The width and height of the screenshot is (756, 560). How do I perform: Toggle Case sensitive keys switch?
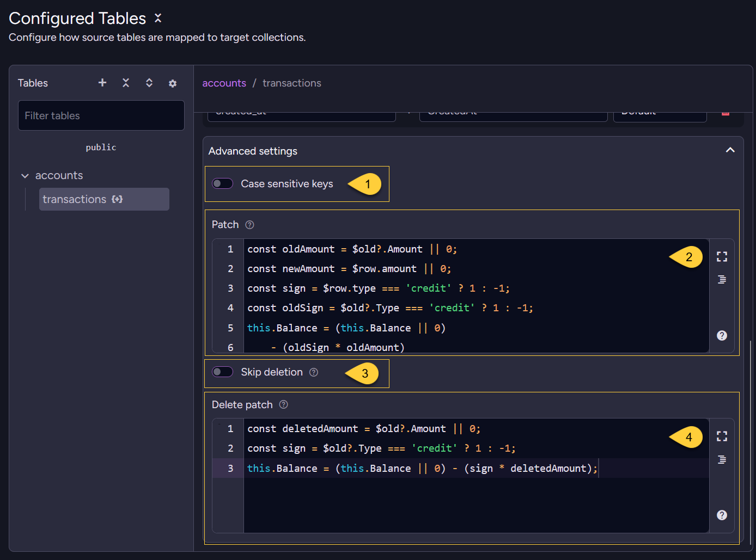click(222, 183)
